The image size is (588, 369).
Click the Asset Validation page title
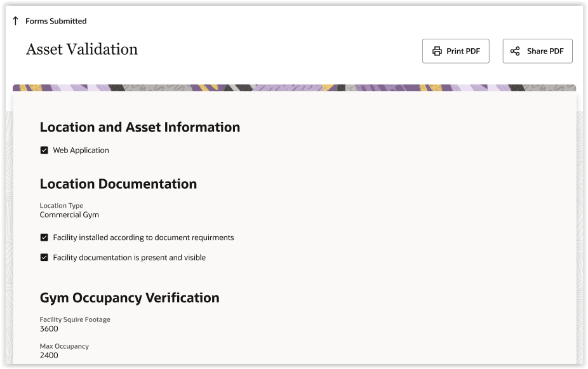[82, 50]
